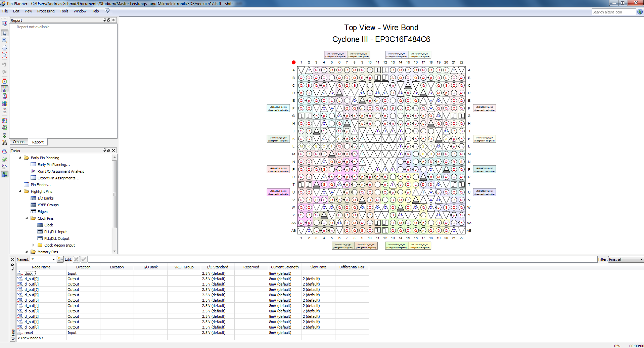Open the Window menu
Image resolution: width=644 pixels, height=348 pixels.
(80, 11)
